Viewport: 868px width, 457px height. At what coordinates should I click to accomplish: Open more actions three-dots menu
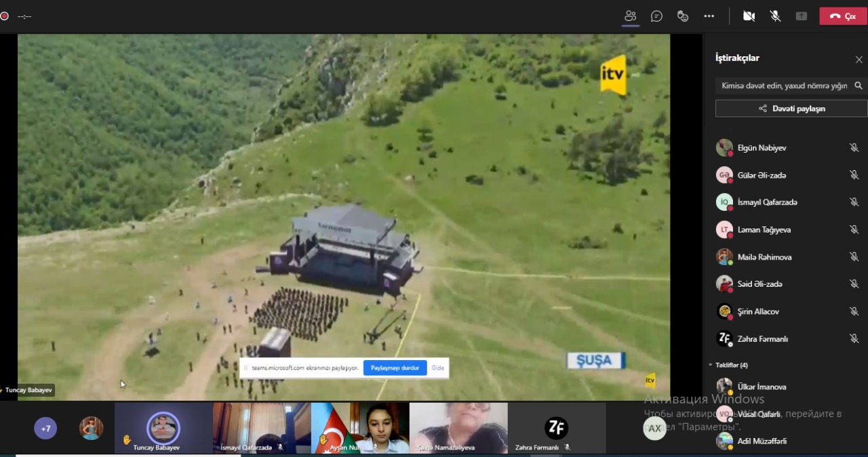[x=709, y=16]
